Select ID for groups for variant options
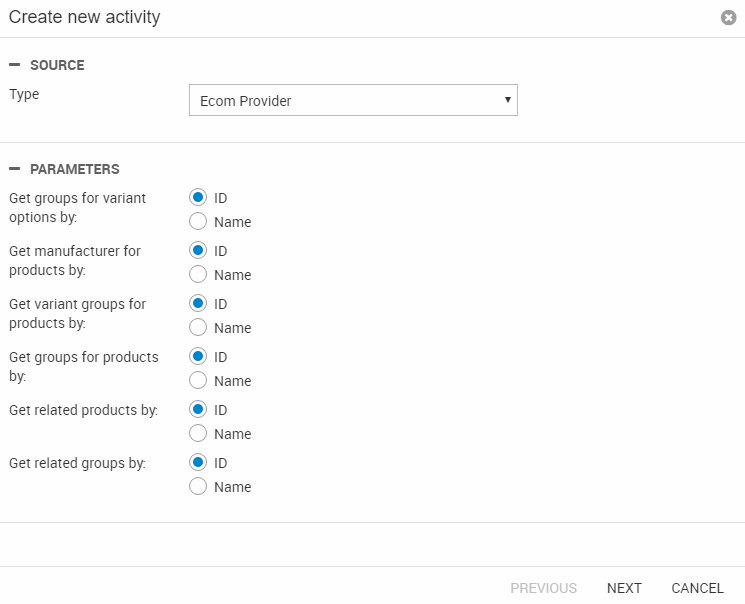This screenshot has width=745, height=604. (x=198, y=198)
